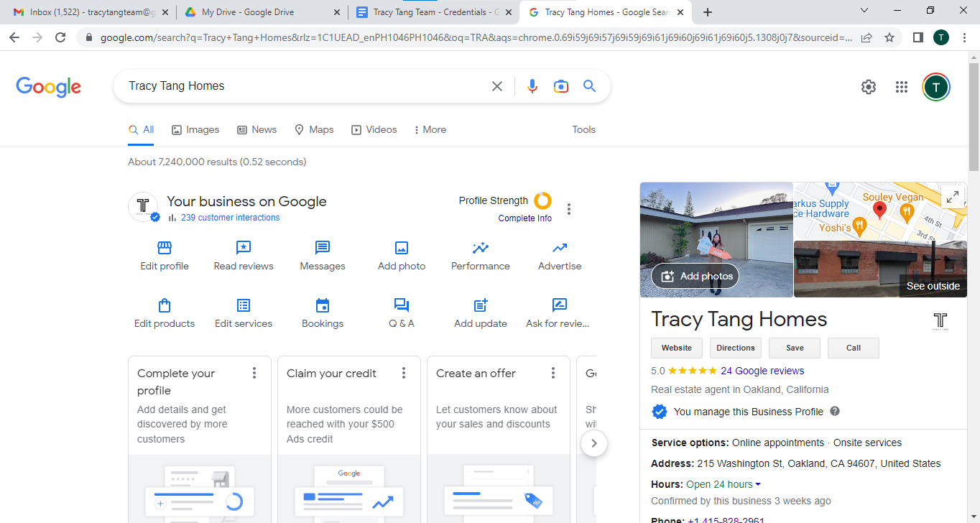Open business Messages
Image resolution: width=980 pixels, height=523 pixels.
click(x=323, y=256)
